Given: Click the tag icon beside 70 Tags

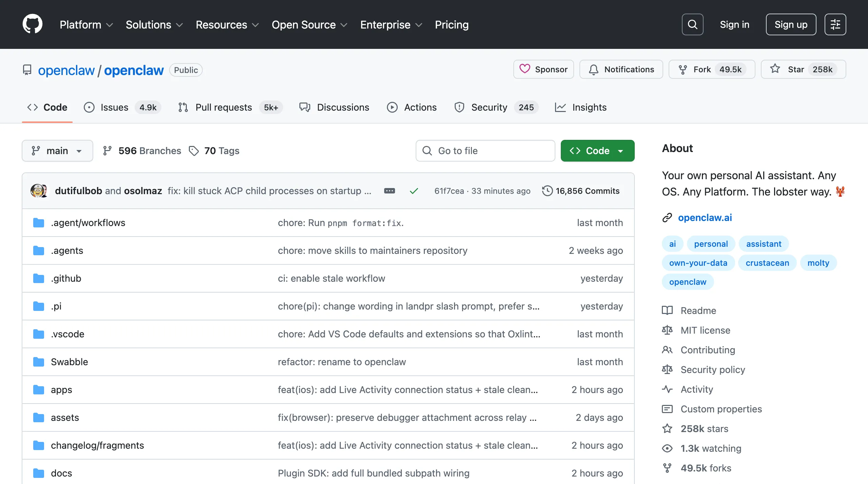Looking at the screenshot, I should tap(194, 151).
